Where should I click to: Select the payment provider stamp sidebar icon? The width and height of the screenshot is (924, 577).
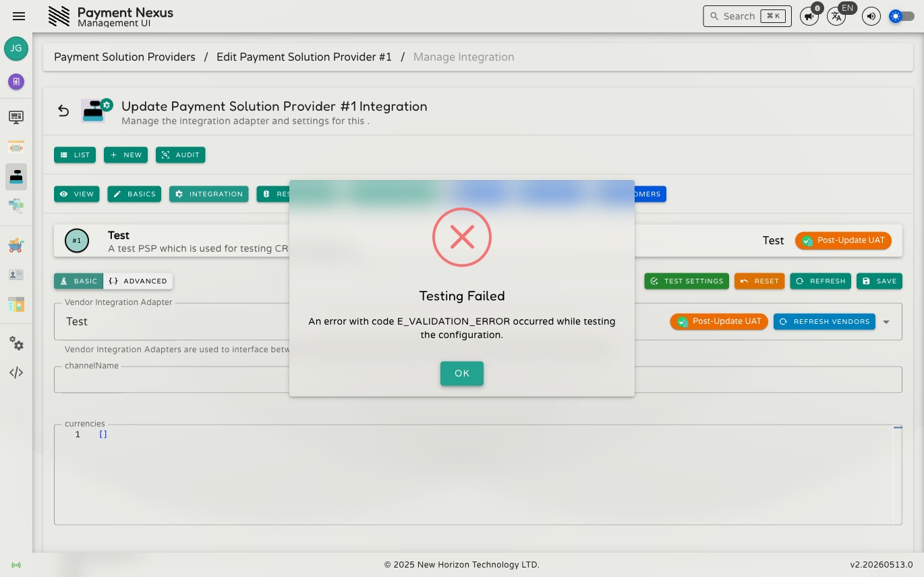point(16,177)
